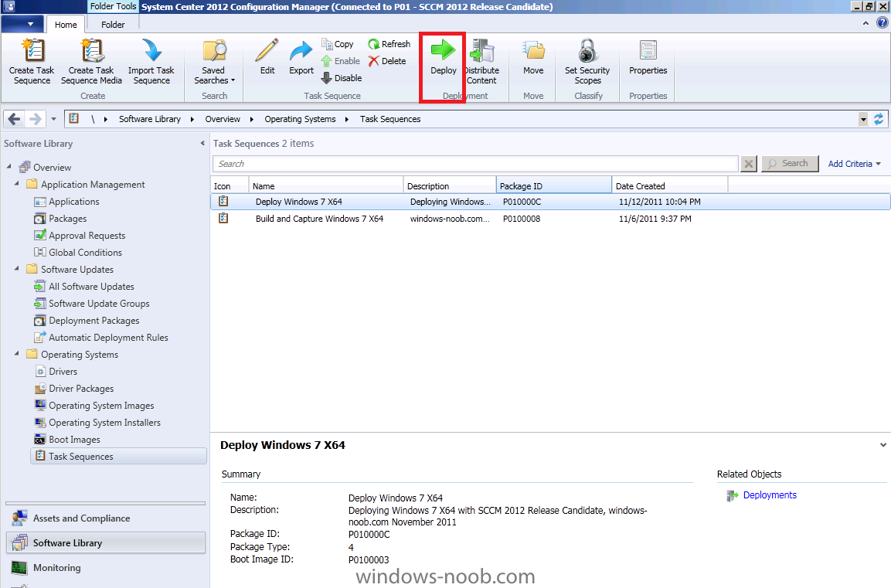Switch to the Monitoring workspace

pyautogui.click(x=106, y=568)
